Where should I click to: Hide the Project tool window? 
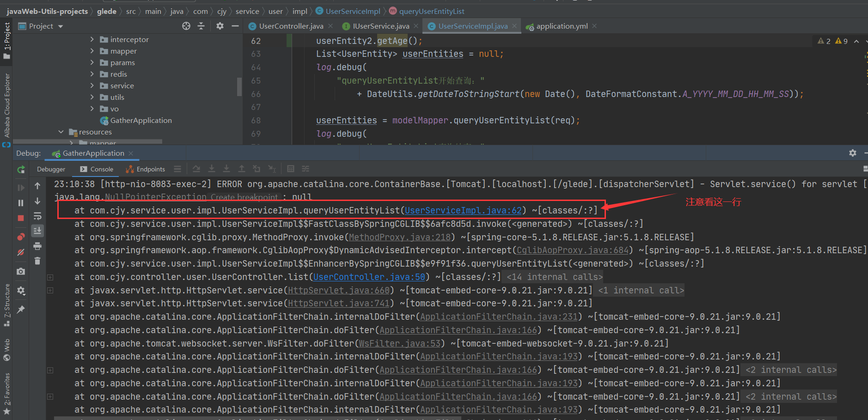click(235, 26)
